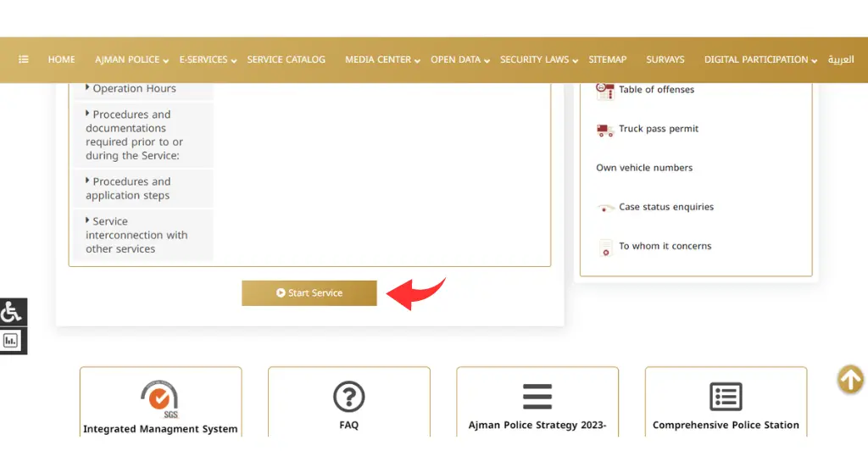Expand Service interconnection with other services
The height and width of the screenshot is (473, 868).
[143, 235]
